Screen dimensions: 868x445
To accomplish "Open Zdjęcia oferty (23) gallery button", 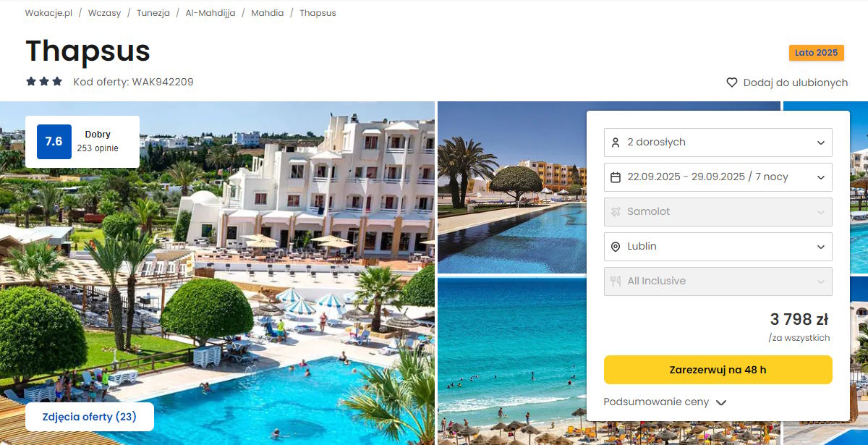I will (89, 417).
